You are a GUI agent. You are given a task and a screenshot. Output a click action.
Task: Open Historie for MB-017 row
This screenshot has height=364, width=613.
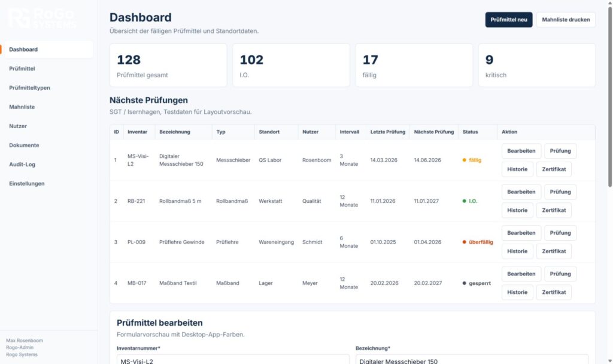coord(517,292)
